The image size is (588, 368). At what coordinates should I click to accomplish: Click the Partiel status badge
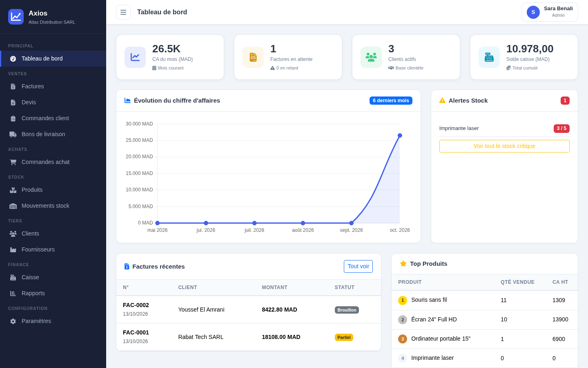click(x=344, y=337)
